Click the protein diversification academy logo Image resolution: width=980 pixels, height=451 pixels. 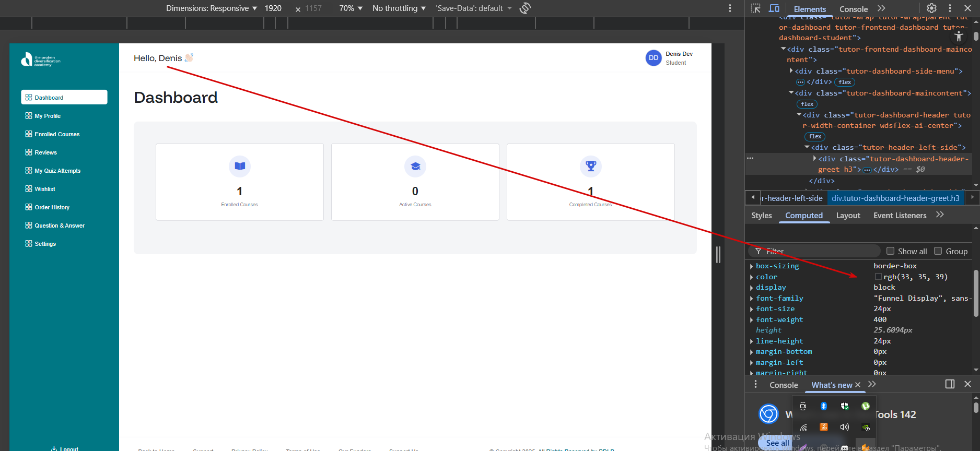[41, 60]
